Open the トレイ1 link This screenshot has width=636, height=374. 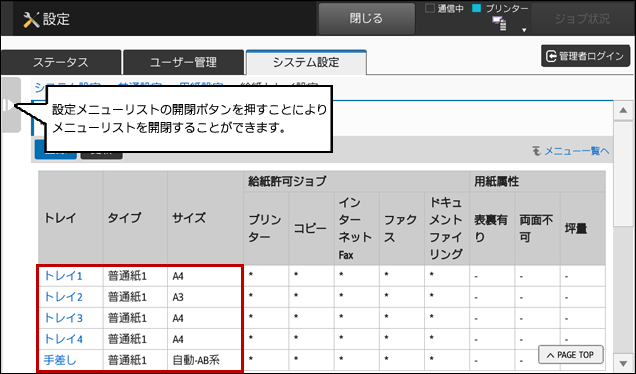(63, 276)
